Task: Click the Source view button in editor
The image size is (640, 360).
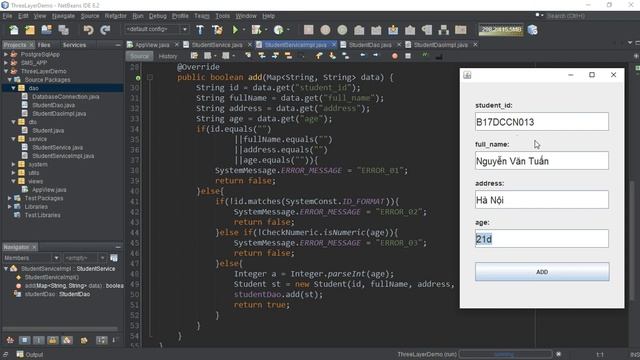Action: point(139,56)
